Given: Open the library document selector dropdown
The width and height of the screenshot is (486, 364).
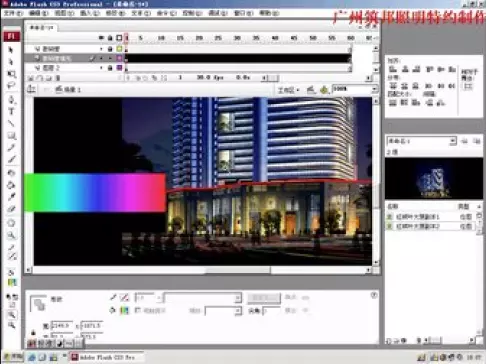Looking at the screenshot, I should tap(453, 141).
